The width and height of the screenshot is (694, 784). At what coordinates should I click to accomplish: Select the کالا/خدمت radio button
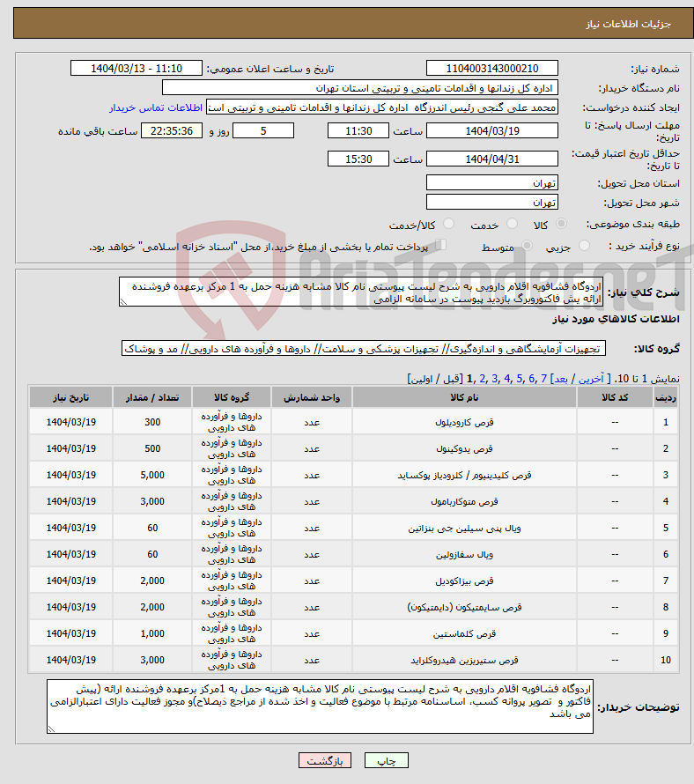click(x=448, y=224)
